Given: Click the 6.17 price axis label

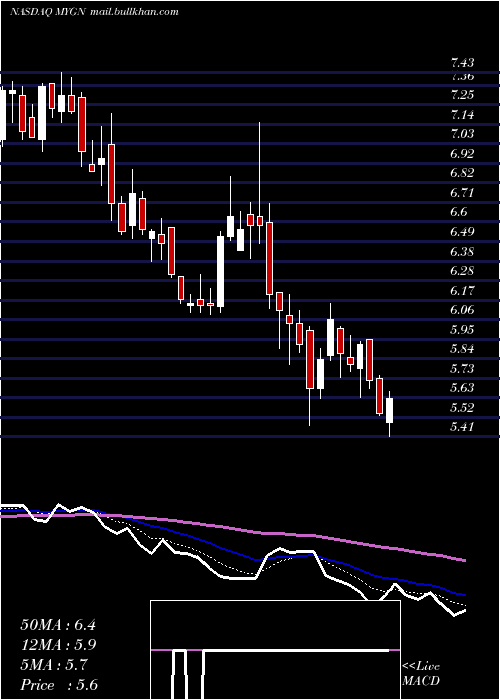Looking at the screenshot, I should coord(462,291).
